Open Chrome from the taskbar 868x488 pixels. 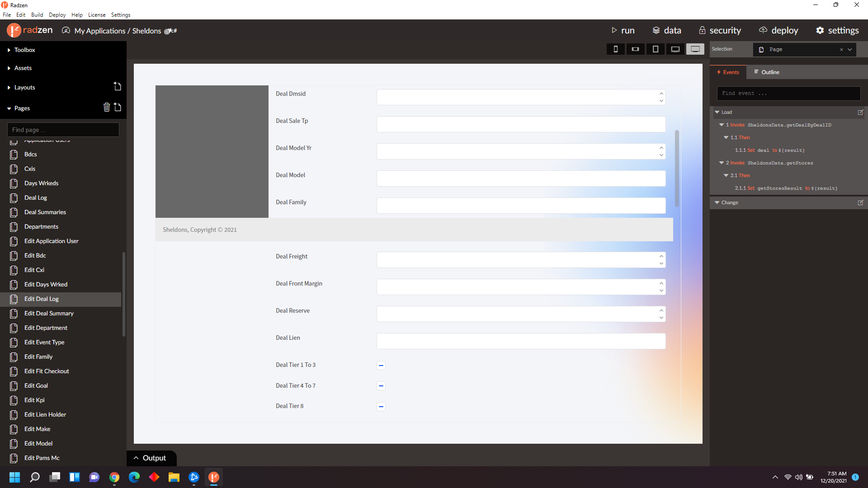[x=114, y=477]
